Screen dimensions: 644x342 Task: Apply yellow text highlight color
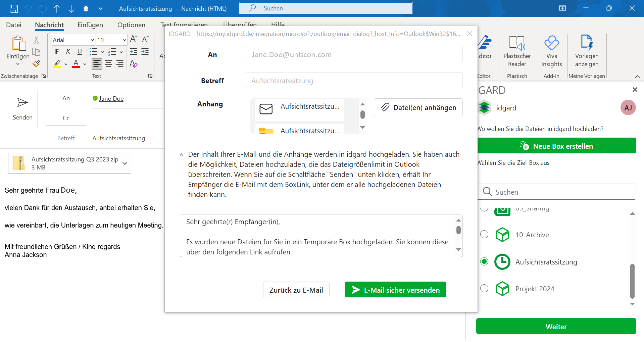pyautogui.click(x=57, y=63)
